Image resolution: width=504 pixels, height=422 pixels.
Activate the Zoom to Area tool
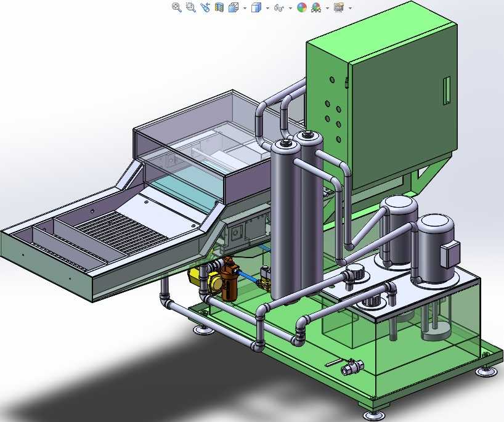click(190, 7)
